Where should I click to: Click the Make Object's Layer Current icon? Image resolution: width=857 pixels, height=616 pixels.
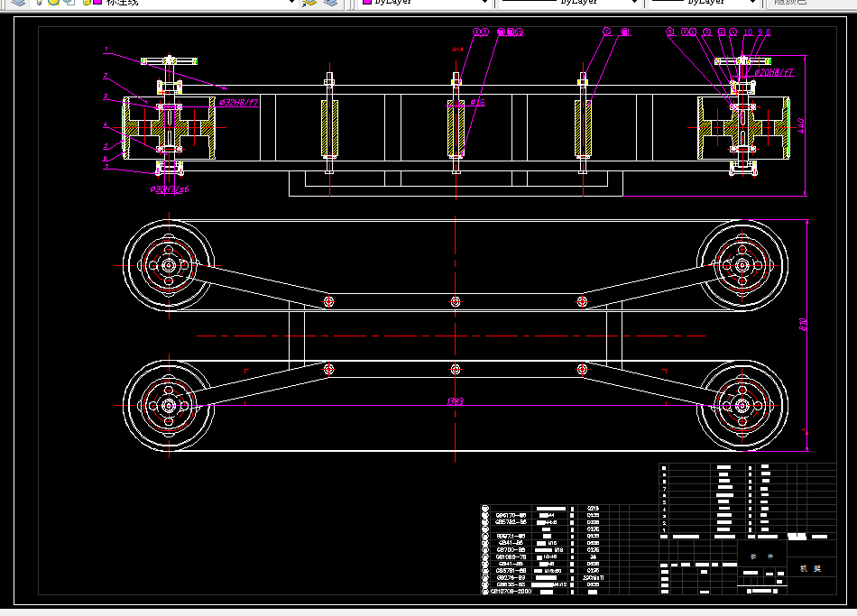pos(309,3)
